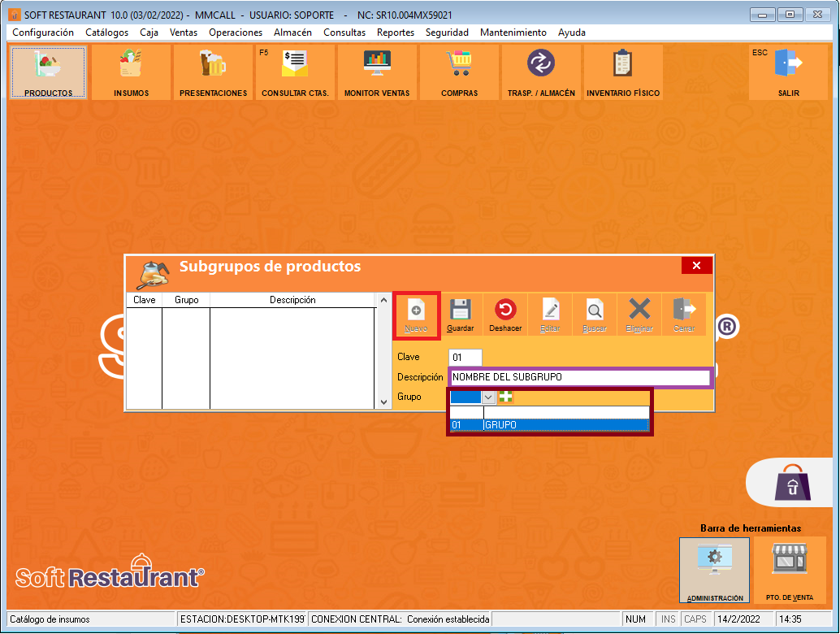Open the Reportes menu
Screen dimensions: 840x634
coord(396,33)
